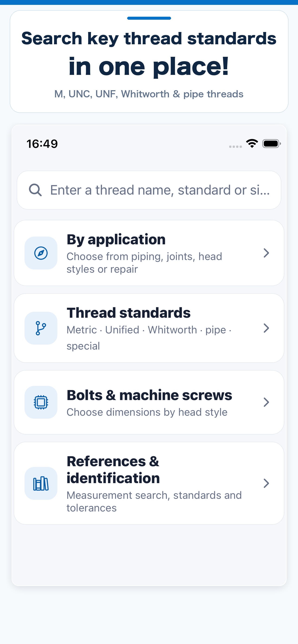Tap the cellular signal dots indicator
298x644 pixels.
(235, 147)
